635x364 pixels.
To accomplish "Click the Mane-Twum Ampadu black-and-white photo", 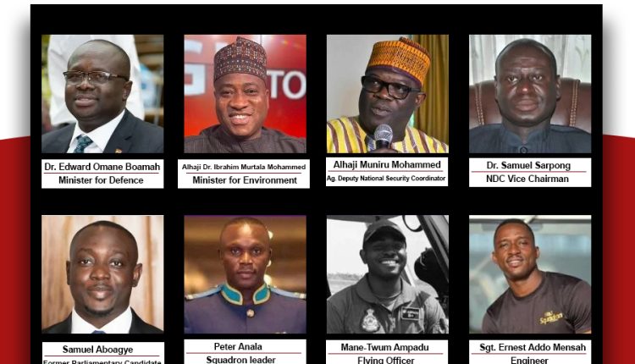I will 388,274.
